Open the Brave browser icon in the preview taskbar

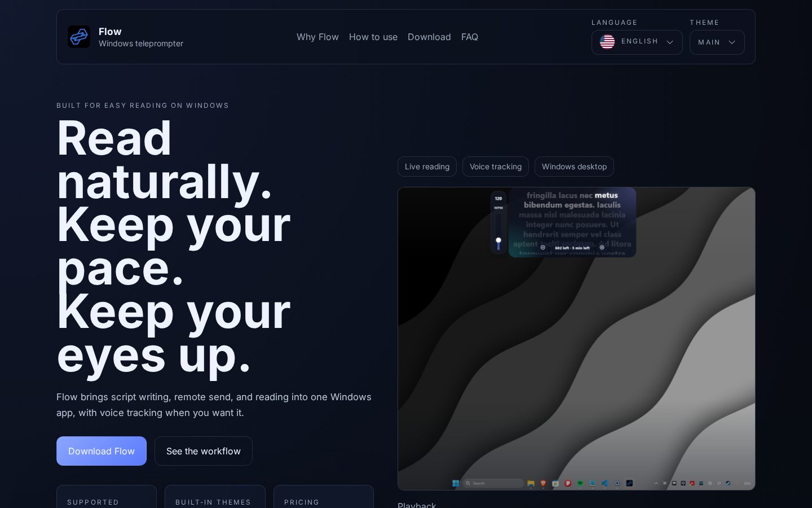click(543, 483)
